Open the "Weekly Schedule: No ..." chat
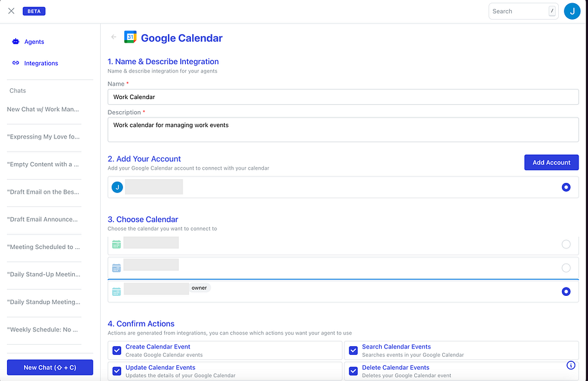 pos(42,330)
